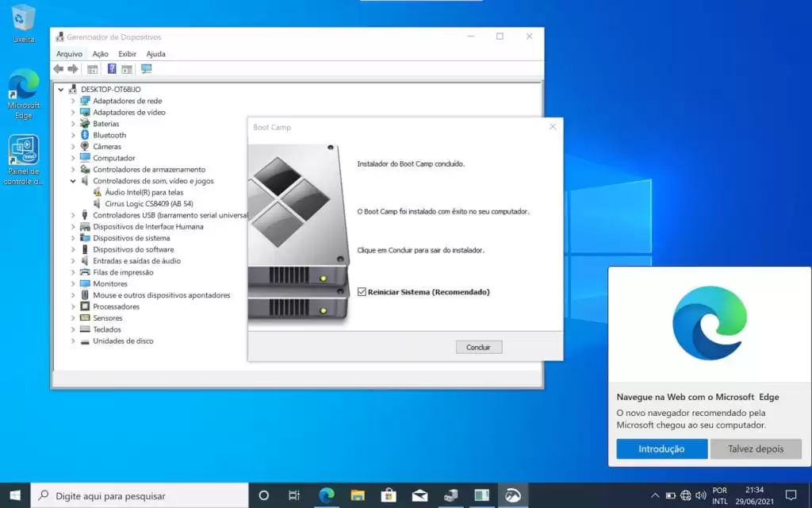The width and height of the screenshot is (812, 508).
Task: Collapse the DESKTOP-OT68IJO root node
Action: click(60, 90)
